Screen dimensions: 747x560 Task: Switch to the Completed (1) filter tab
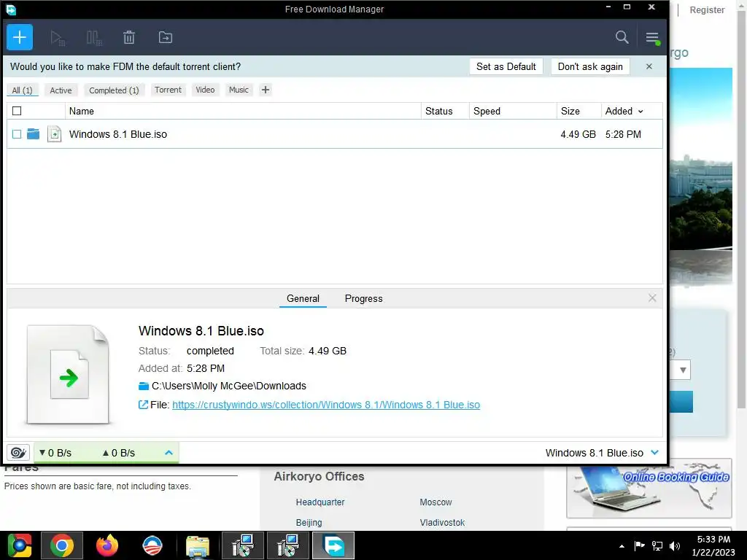click(x=114, y=90)
